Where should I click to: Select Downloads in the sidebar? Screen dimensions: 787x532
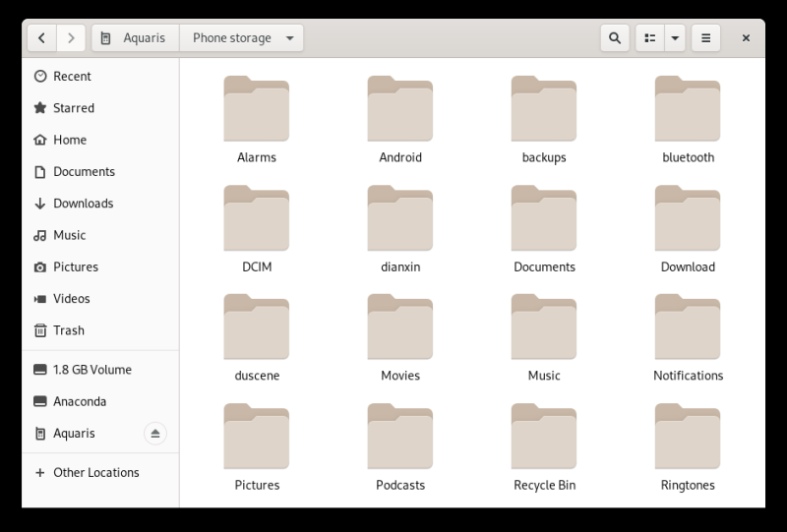click(x=83, y=204)
